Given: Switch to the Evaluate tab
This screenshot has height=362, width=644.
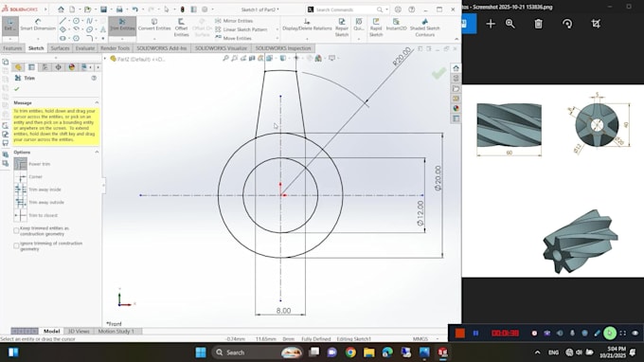Looking at the screenshot, I should pos(85,48).
